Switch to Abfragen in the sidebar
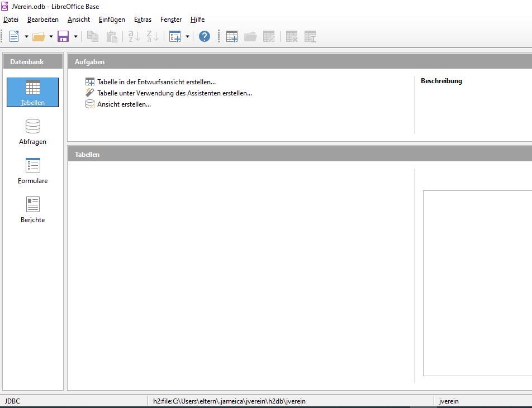 pyautogui.click(x=32, y=132)
